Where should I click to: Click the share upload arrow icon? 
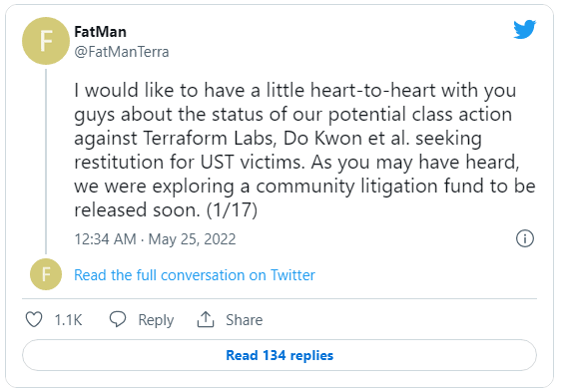tap(206, 319)
